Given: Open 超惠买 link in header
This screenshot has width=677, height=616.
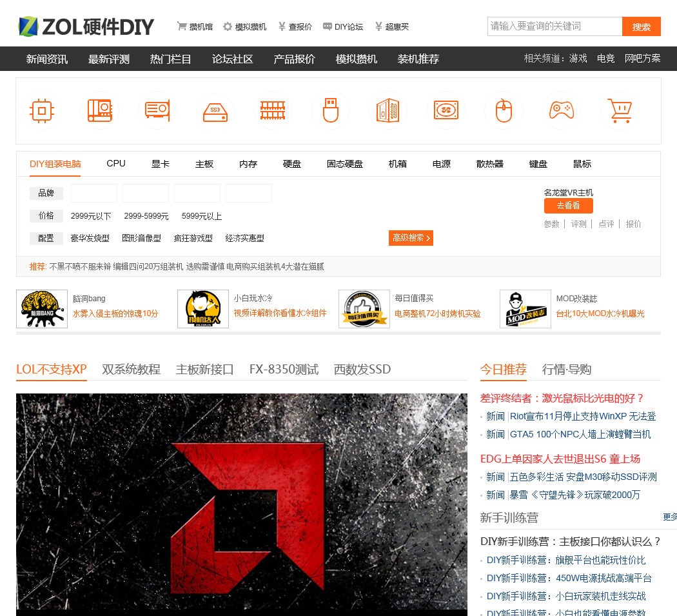Looking at the screenshot, I should (391, 27).
